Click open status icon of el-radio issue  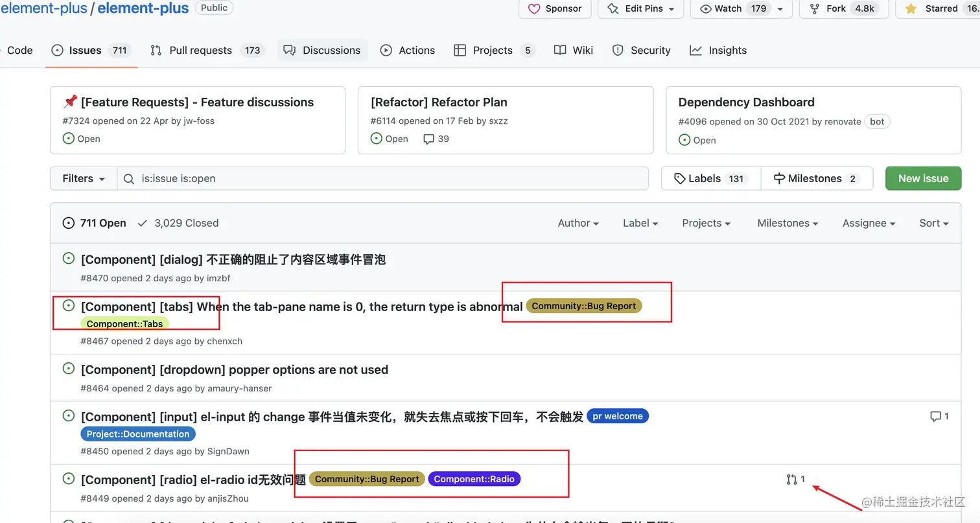click(x=68, y=478)
